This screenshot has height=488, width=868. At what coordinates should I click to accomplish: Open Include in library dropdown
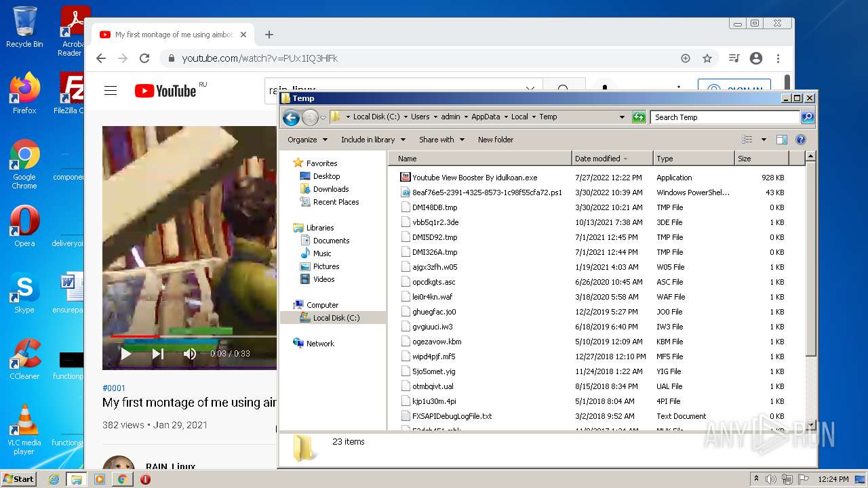click(x=373, y=140)
